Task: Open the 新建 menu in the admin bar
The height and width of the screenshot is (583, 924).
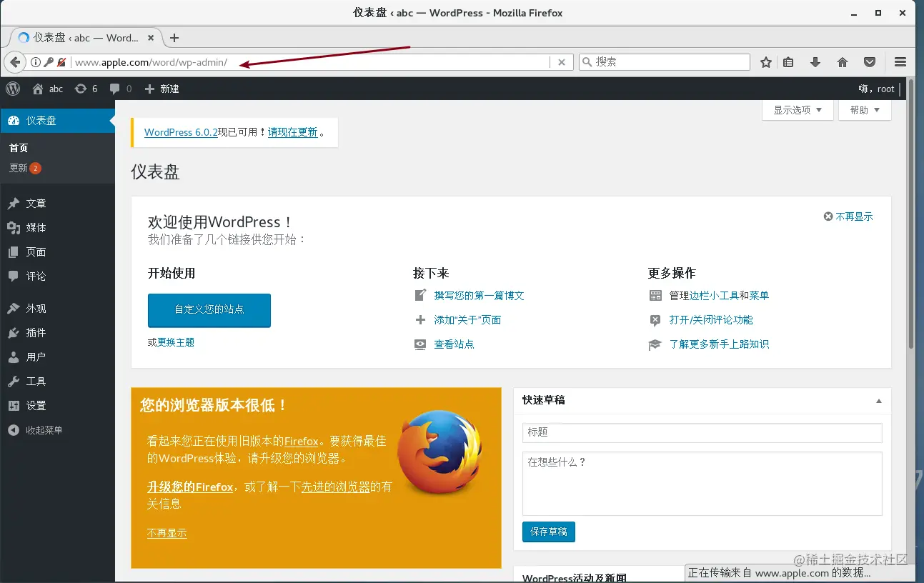Action: (x=162, y=89)
